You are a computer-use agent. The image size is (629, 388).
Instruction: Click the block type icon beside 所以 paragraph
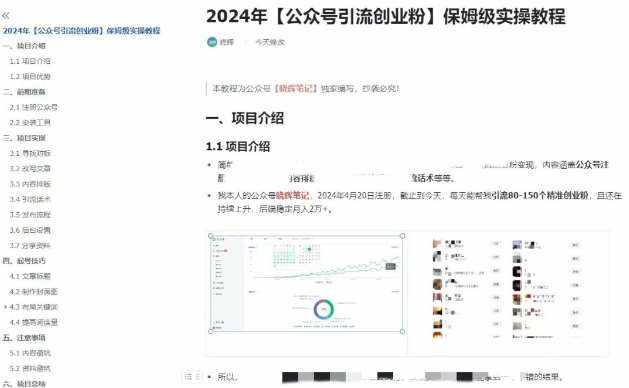tap(188, 376)
